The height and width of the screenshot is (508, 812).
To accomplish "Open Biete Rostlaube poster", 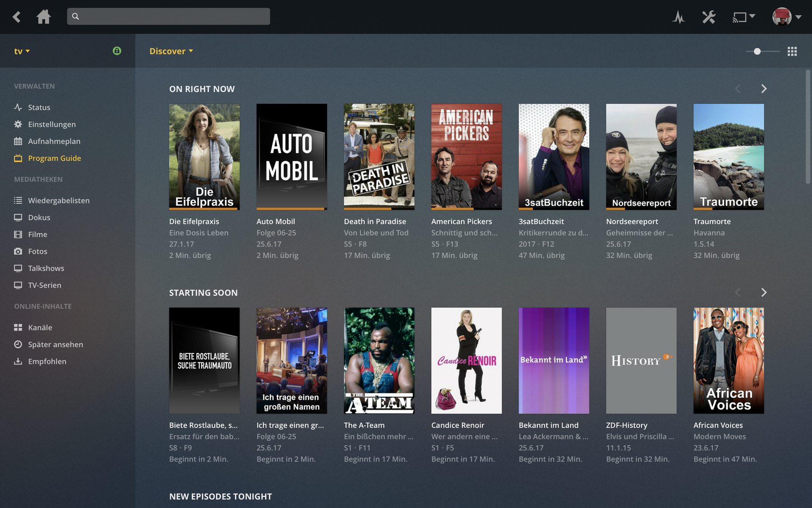I will [204, 360].
